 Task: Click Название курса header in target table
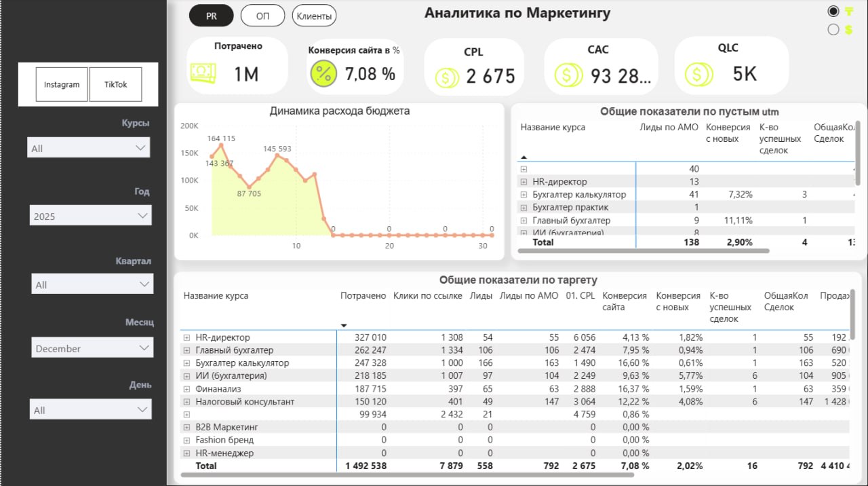point(216,296)
